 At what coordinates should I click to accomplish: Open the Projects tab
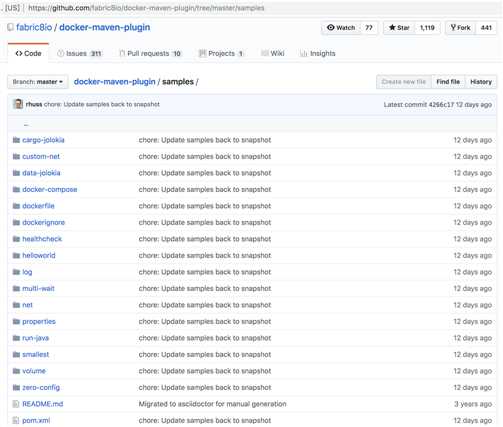(x=221, y=53)
